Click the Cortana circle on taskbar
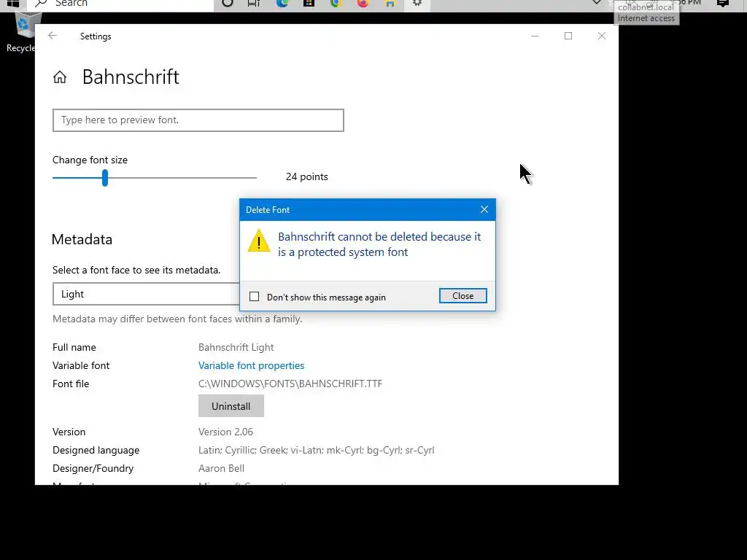Screen dimensions: 747x560 click(228, 3)
